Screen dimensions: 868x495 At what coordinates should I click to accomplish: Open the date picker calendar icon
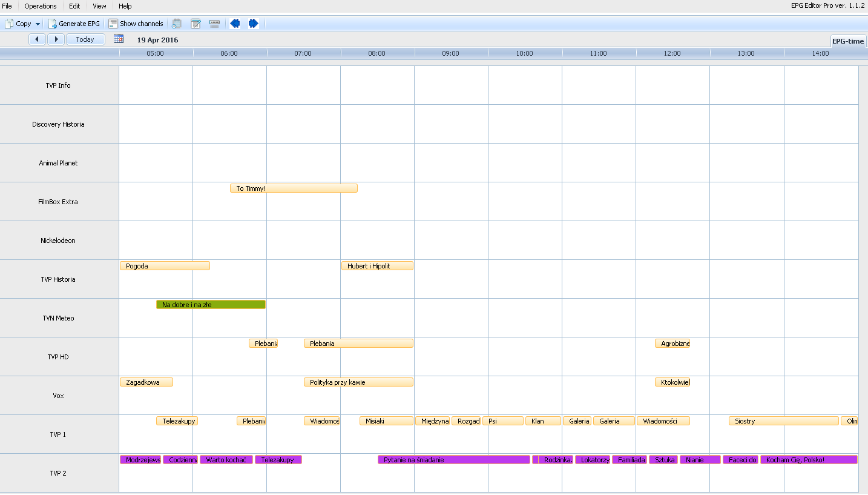pos(119,39)
